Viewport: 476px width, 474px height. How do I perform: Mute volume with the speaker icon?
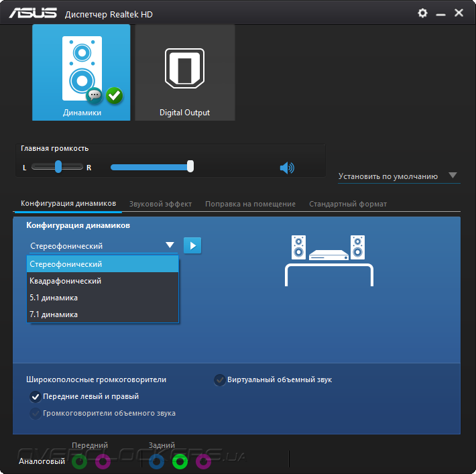click(287, 168)
